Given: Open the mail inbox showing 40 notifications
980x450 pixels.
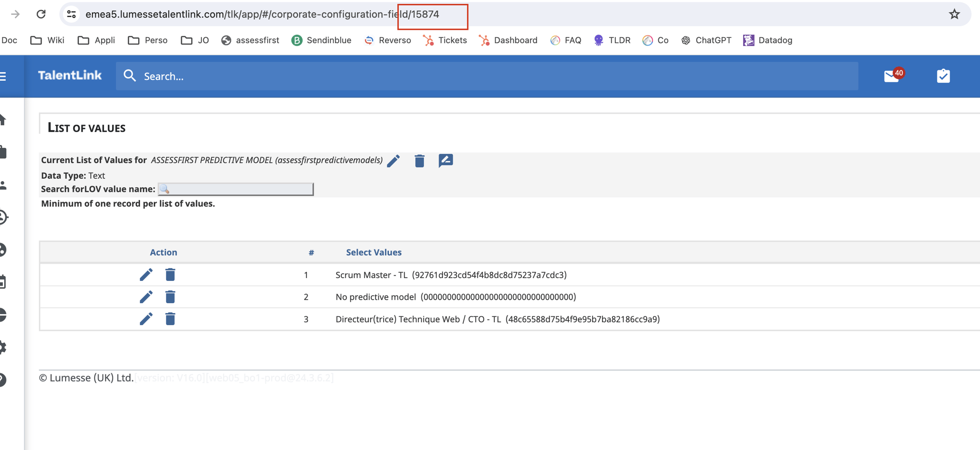Looking at the screenshot, I should pyautogui.click(x=892, y=75).
